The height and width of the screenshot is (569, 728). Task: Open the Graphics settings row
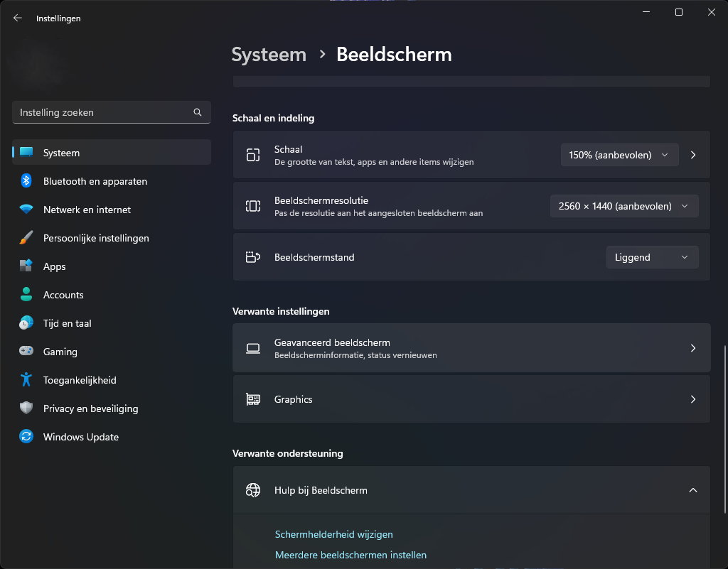pos(471,399)
